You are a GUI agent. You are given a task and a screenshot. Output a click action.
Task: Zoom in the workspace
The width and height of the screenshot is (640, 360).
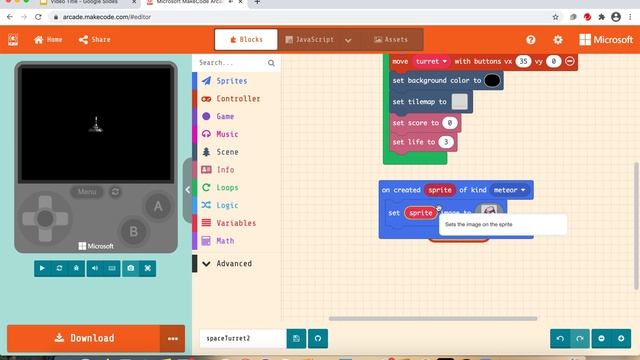click(621, 338)
